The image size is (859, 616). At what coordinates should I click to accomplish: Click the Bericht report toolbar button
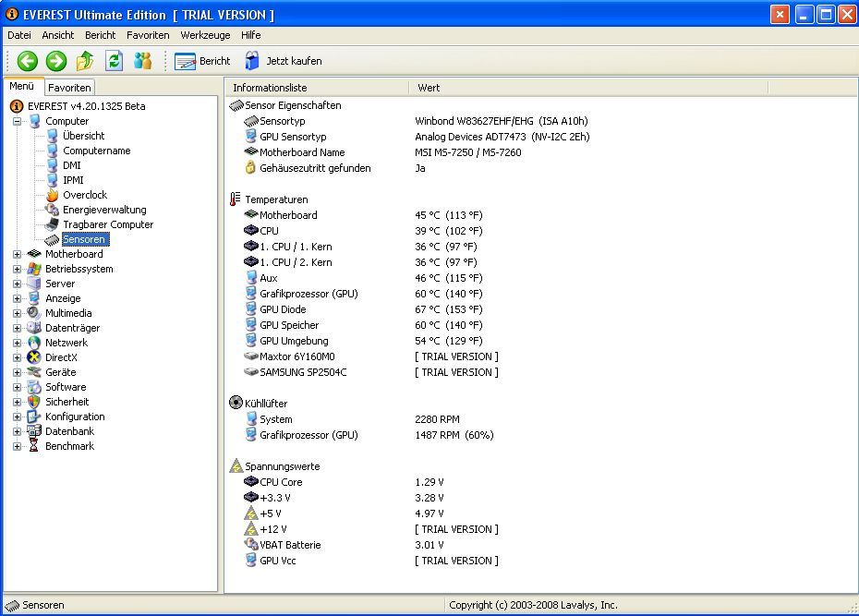[x=202, y=61]
